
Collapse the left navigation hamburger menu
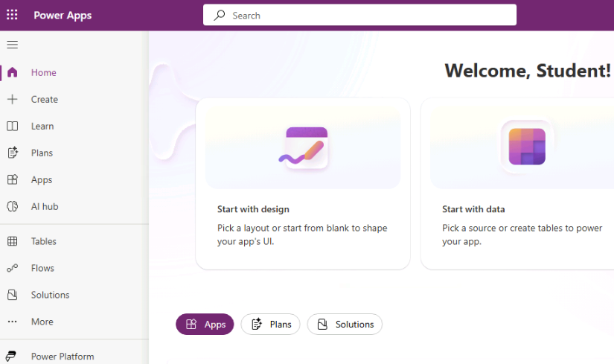point(12,45)
